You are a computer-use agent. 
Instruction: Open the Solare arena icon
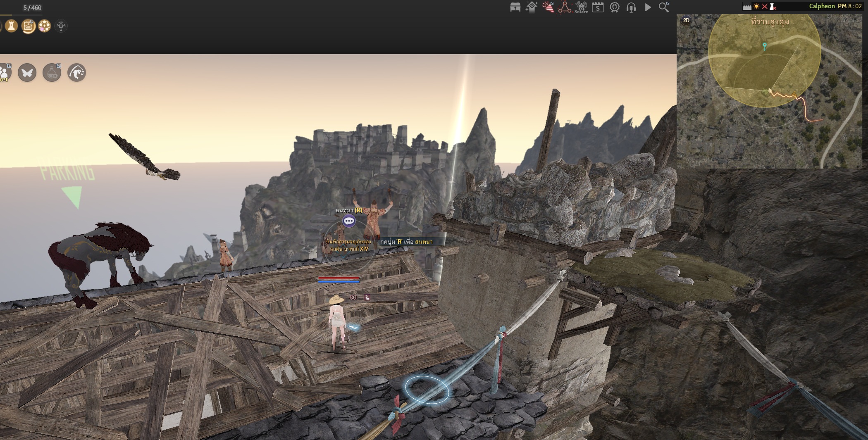point(581,7)
